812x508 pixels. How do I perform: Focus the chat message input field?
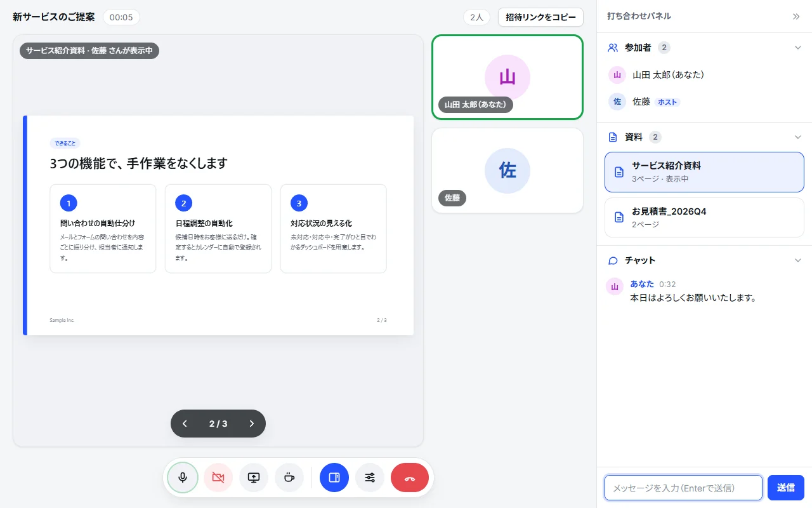[x=683, y=488]
